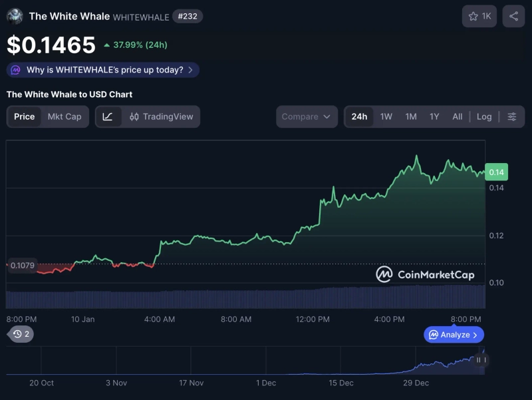Click the #232 rank badge
Screen dimensions: 532x400
(187, 16)
